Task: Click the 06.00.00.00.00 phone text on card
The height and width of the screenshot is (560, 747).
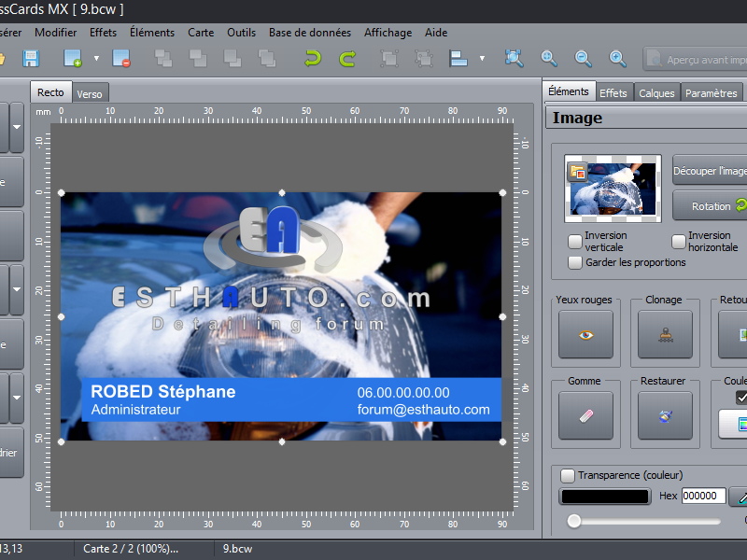Action: click(403, 392)
